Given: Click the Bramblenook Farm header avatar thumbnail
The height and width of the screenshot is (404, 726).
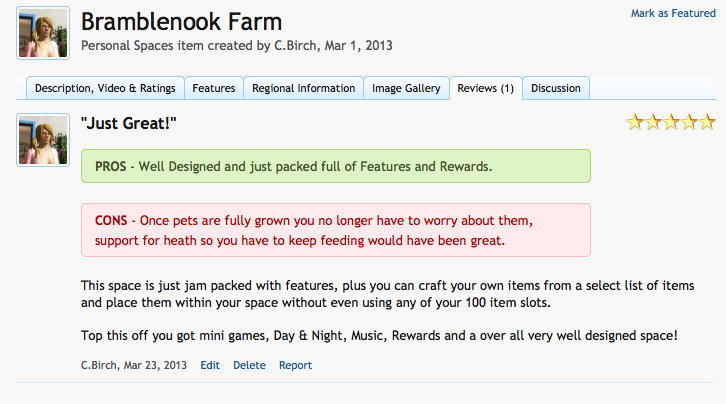Looking at the screenshot, I should click(x=43, y=33).
